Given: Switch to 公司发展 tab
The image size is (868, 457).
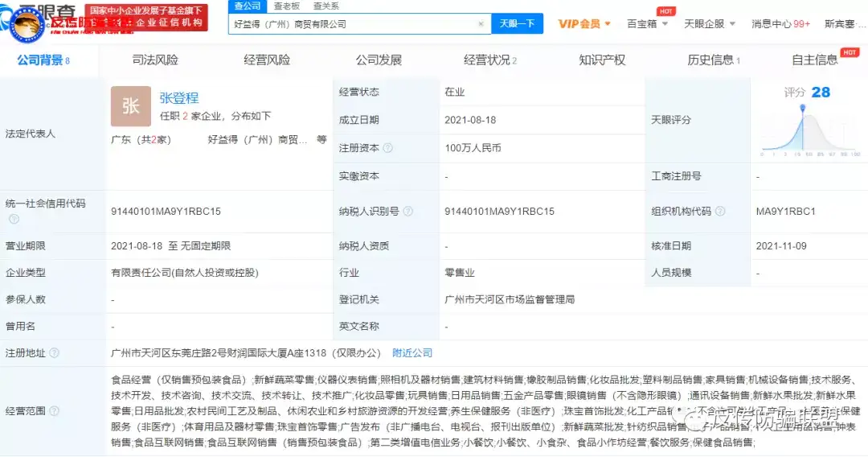Looking at the screenshot, I should pos(379,60).
